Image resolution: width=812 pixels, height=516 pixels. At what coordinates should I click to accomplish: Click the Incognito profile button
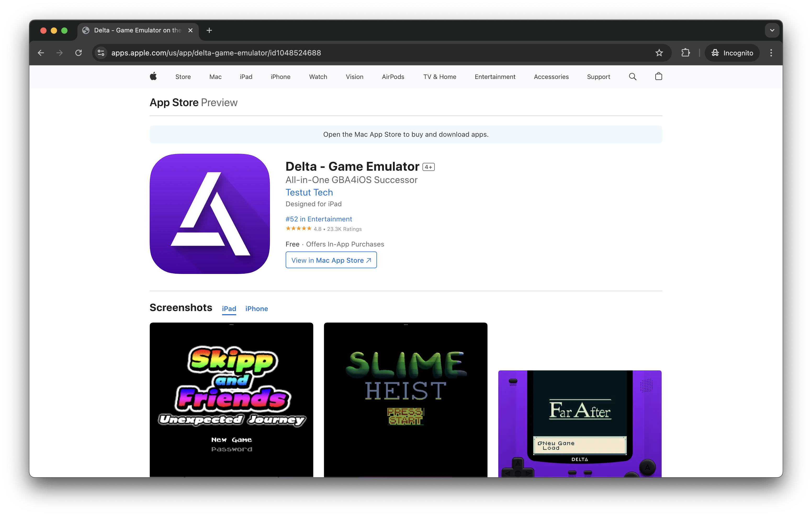(732, 53)
